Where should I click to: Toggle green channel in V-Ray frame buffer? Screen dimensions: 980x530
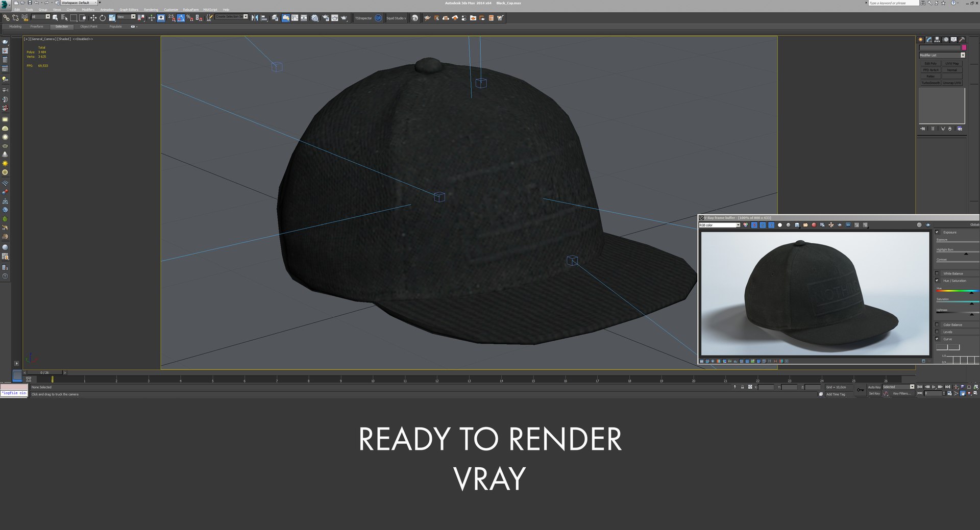763,225
